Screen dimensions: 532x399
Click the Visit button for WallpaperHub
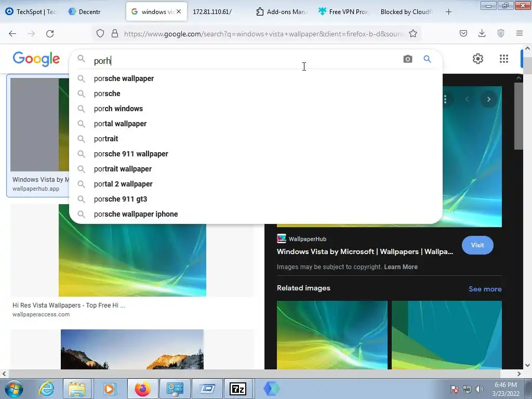pos(477,245)
